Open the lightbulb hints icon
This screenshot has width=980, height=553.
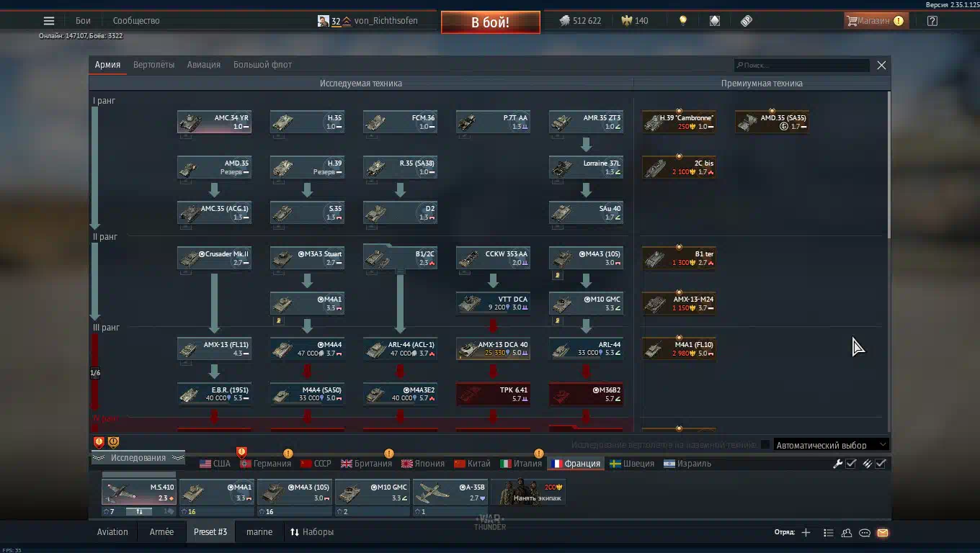(683, 21)
